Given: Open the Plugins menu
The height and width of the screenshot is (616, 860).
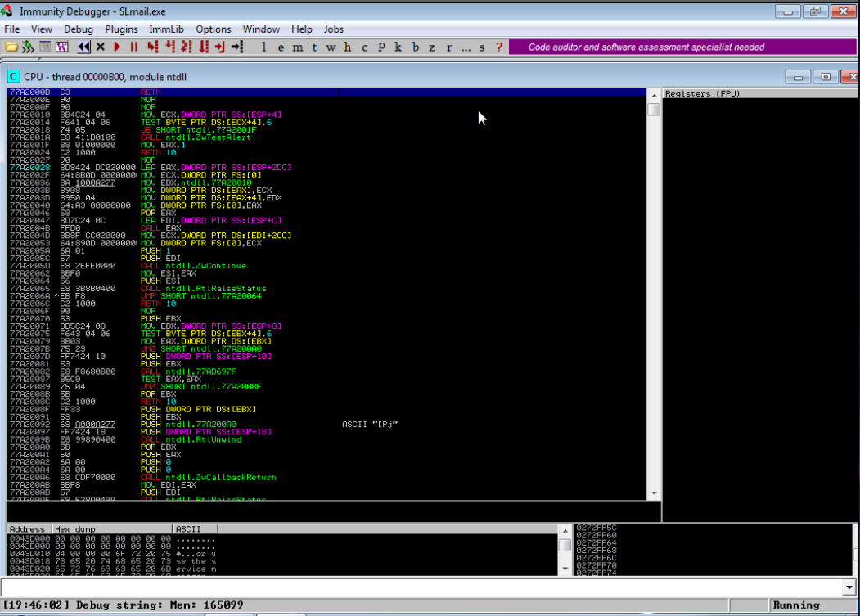Looking at the screenshot, I should 121,29.
